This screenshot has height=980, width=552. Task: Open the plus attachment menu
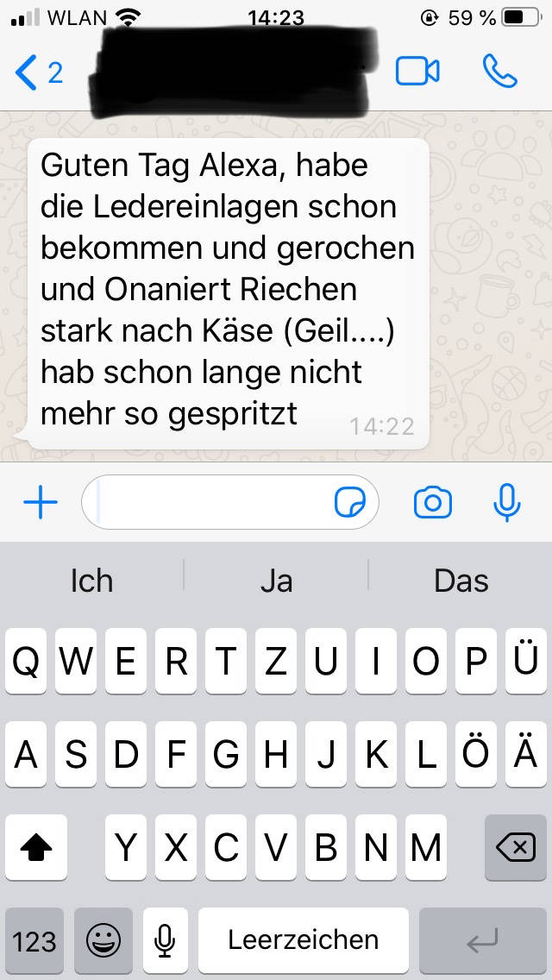[x=41, y=502]
